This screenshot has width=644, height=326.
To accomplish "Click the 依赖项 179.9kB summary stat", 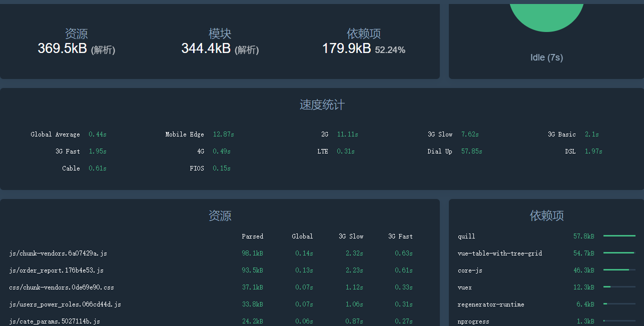I will click(364, 41).
